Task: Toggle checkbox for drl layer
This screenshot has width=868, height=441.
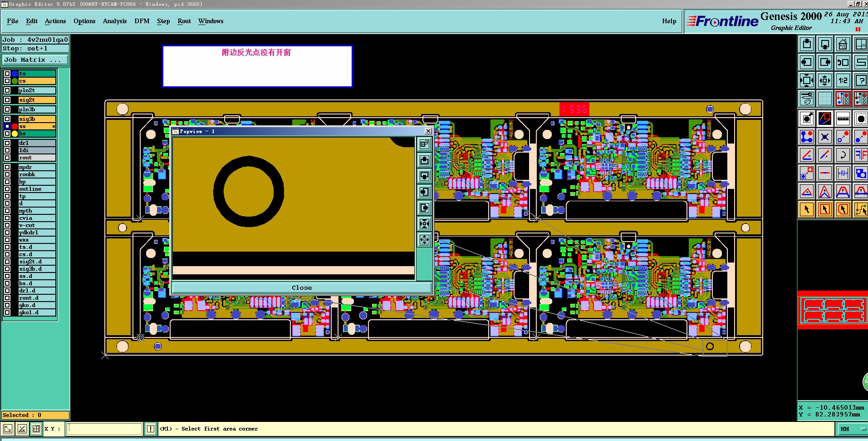Action: pos(7,143)
